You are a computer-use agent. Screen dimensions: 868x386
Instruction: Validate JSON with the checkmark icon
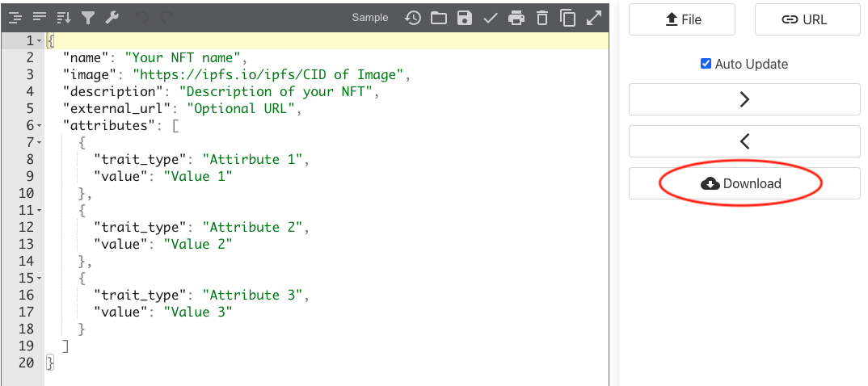[491, 18]
